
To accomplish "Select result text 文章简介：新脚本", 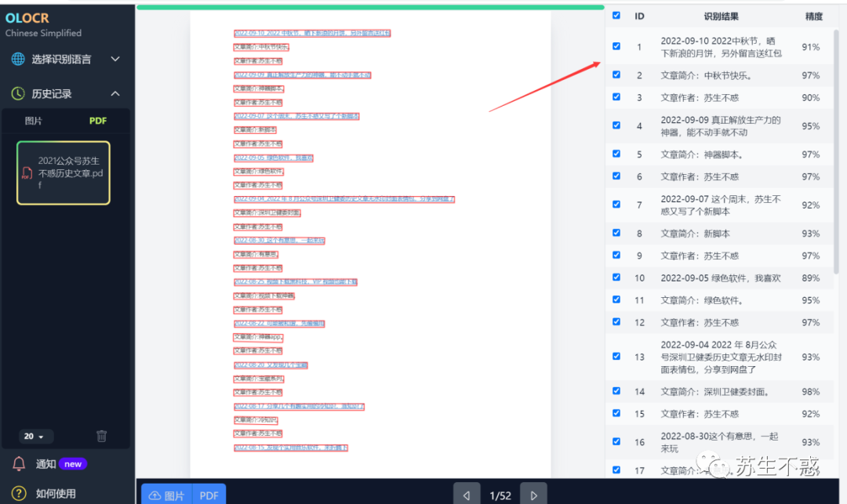I will coord(695,234).
